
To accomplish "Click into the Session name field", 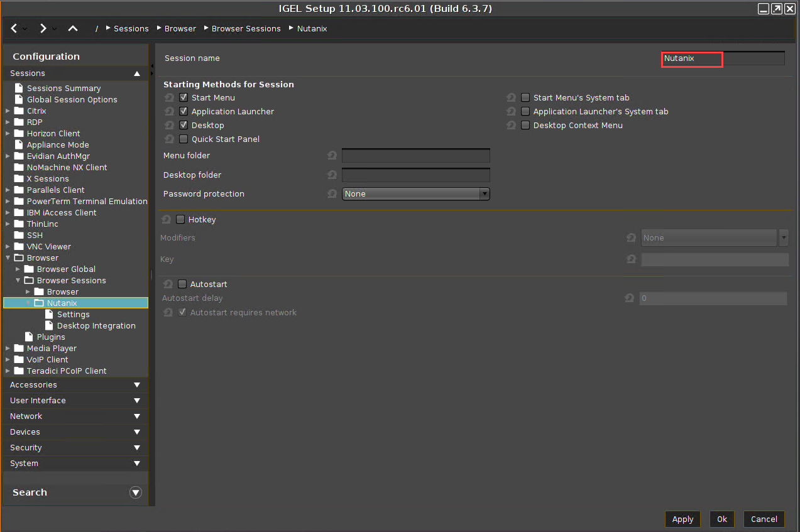I will (723, 58).
